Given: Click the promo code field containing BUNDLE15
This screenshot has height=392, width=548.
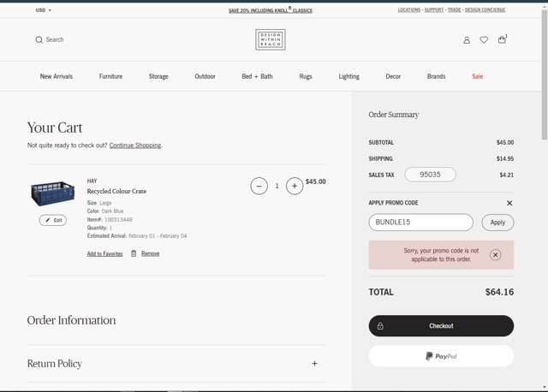Looking at the screenshot, I should click(x=420, y=223).
